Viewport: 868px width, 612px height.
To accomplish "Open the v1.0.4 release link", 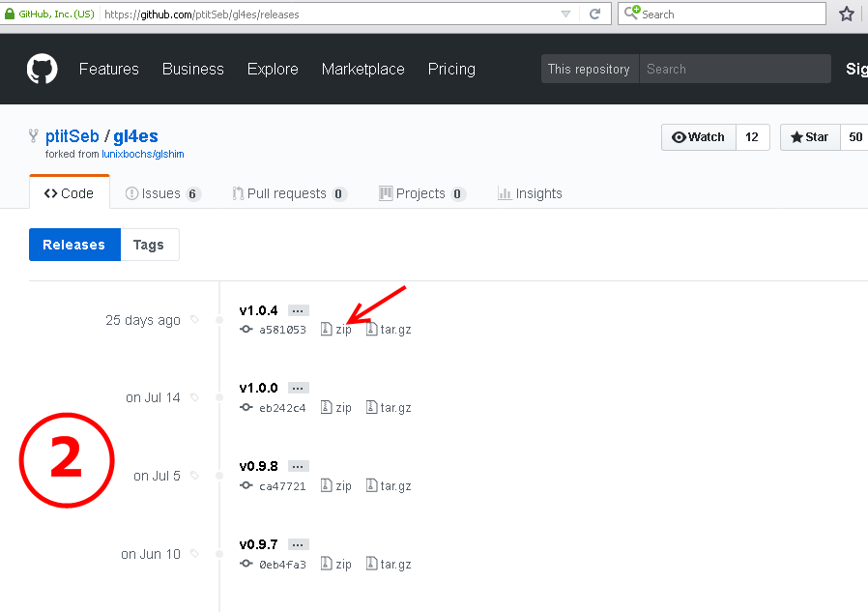I will pyautogui.click(x=258, y=310).
